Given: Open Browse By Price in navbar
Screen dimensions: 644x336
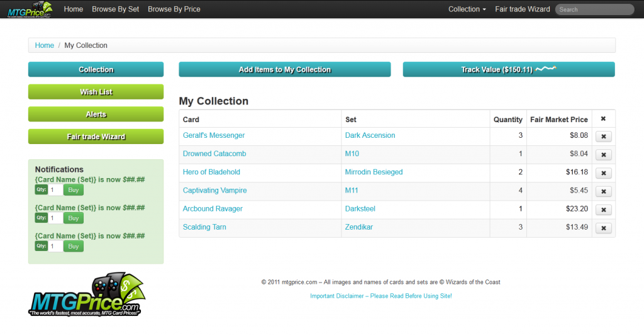Looking at the screenshot, I should [174, 9].
